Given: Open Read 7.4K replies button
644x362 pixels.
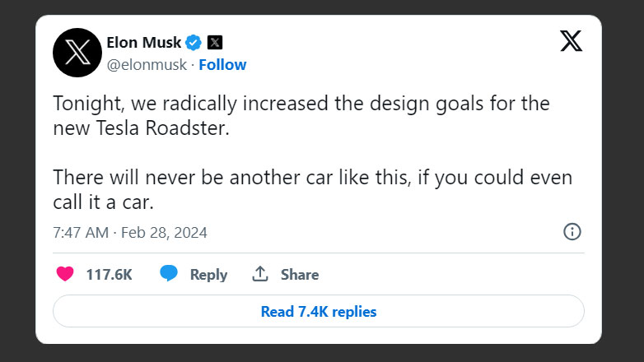Looking at the screenshot, I should pos(318,312).
